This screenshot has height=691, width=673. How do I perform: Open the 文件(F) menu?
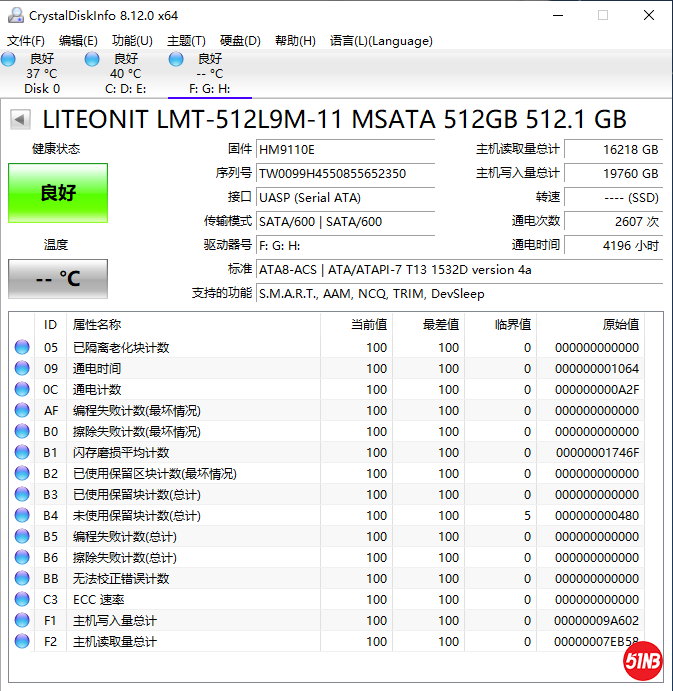pyautogui.click(x=26, y=41)
